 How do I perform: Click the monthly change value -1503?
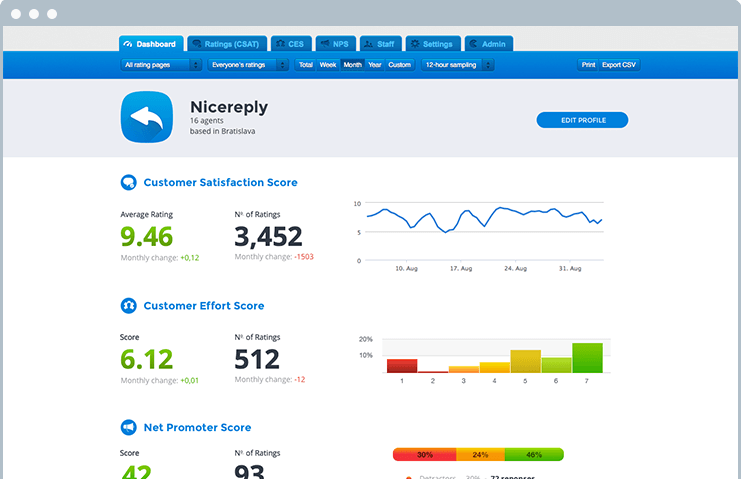[x=304, y=257]
